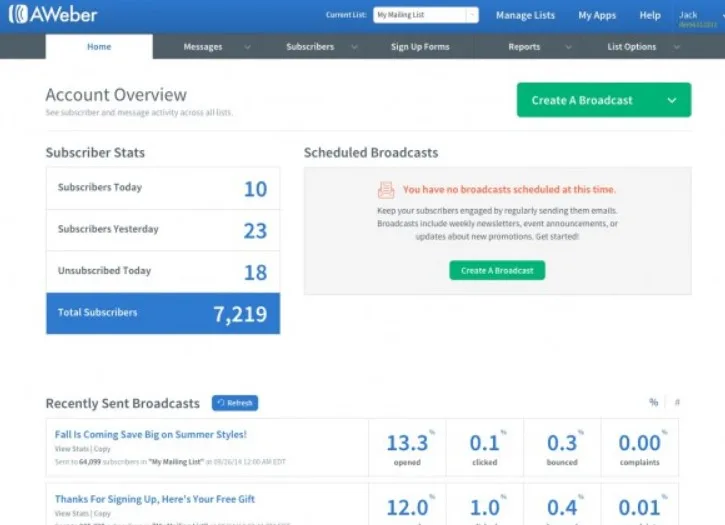Click the printer icon in Scheduled Broadcasts
This screenshot has width=725, height=525.
tap(386, 190)
